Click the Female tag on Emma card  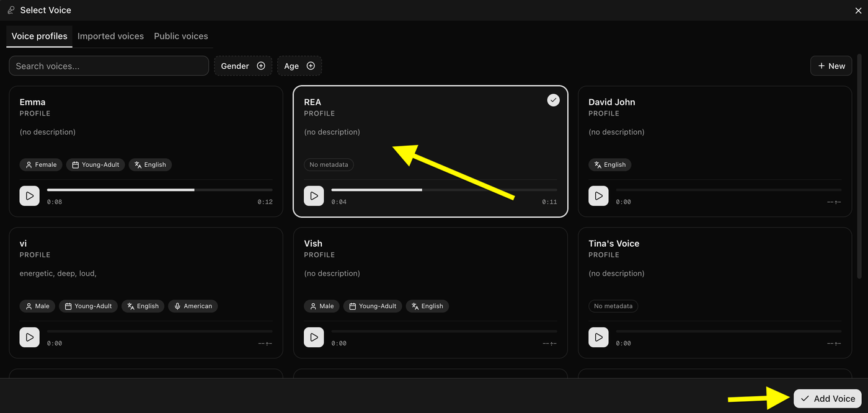click(41, 164)
